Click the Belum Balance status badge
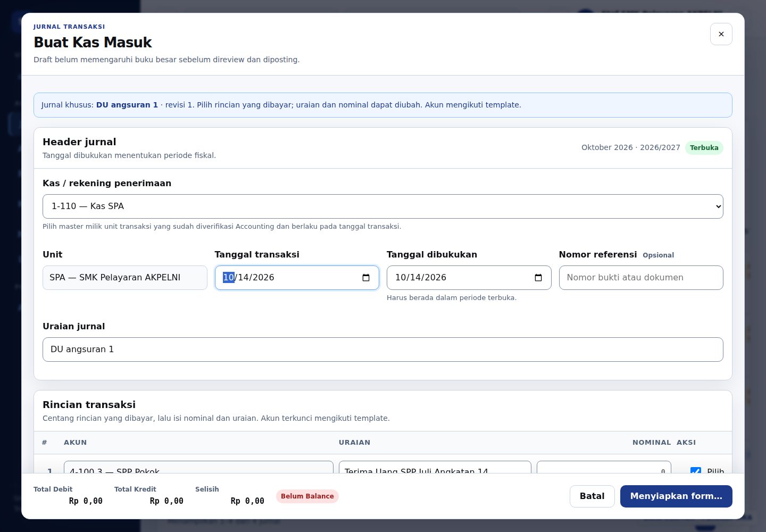766x532 pixels. coord(307,496)
